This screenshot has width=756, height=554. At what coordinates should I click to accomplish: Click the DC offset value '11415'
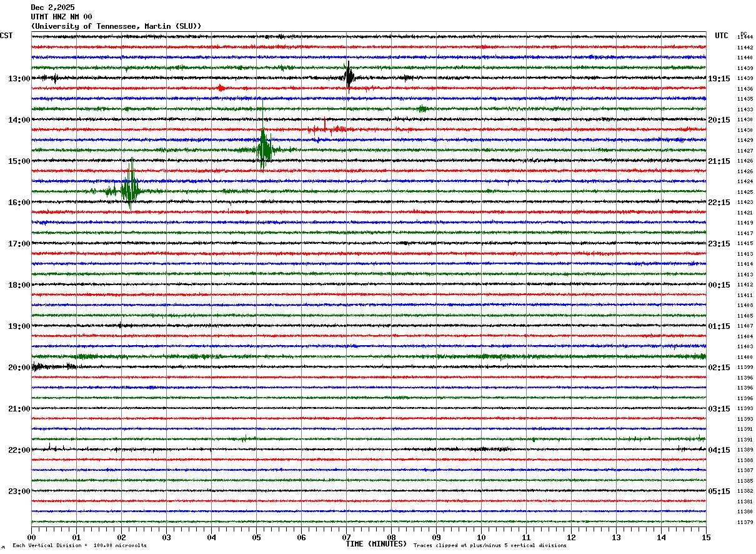(745, 243)
